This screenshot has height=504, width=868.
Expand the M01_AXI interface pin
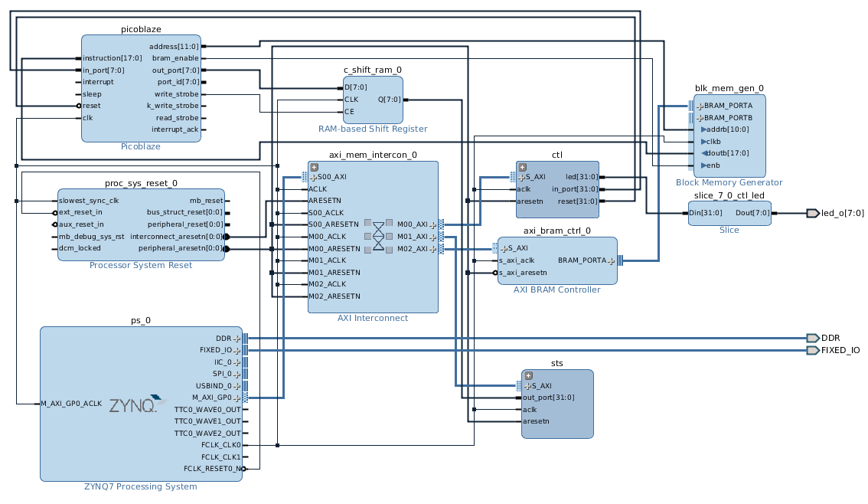click(433, 237)
